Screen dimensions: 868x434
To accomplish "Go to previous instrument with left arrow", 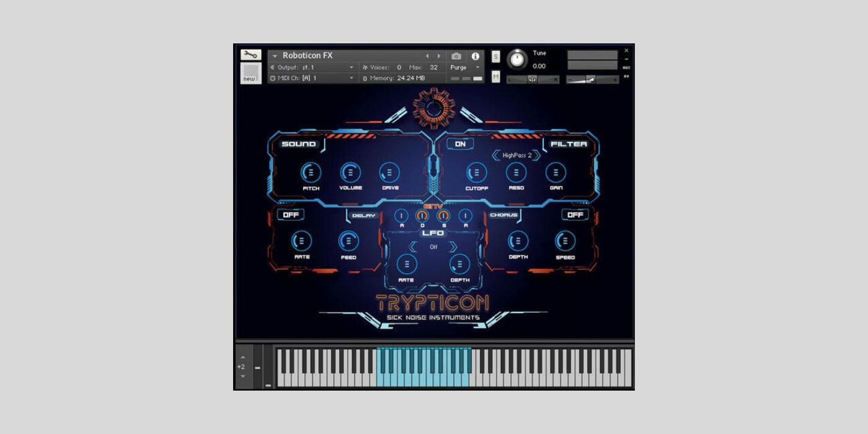I will pyautogui.click(x=427, y=56).
